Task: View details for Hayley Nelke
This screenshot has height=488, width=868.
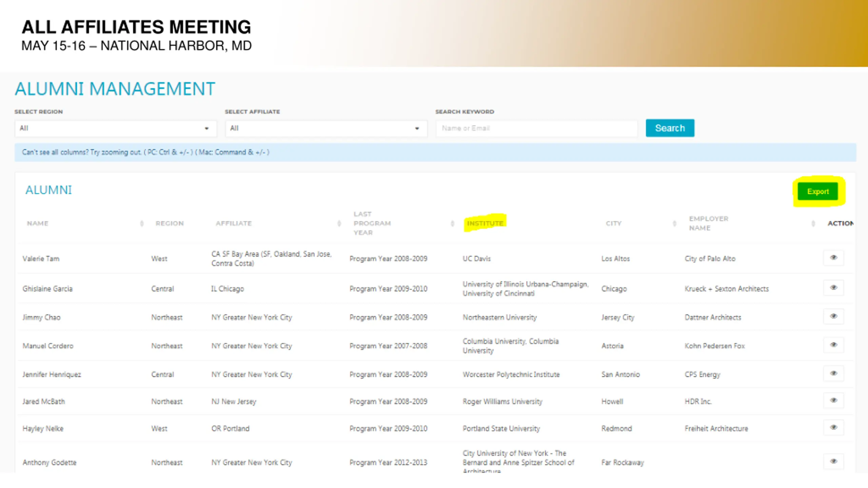Action: coord(833,427)
